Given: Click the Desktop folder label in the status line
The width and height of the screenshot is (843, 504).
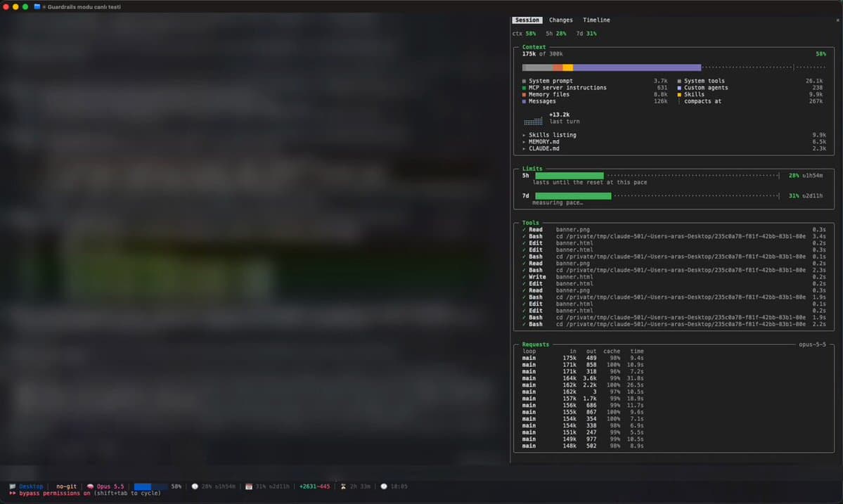Looking at the screenshot, I should (x=31, y=487).
